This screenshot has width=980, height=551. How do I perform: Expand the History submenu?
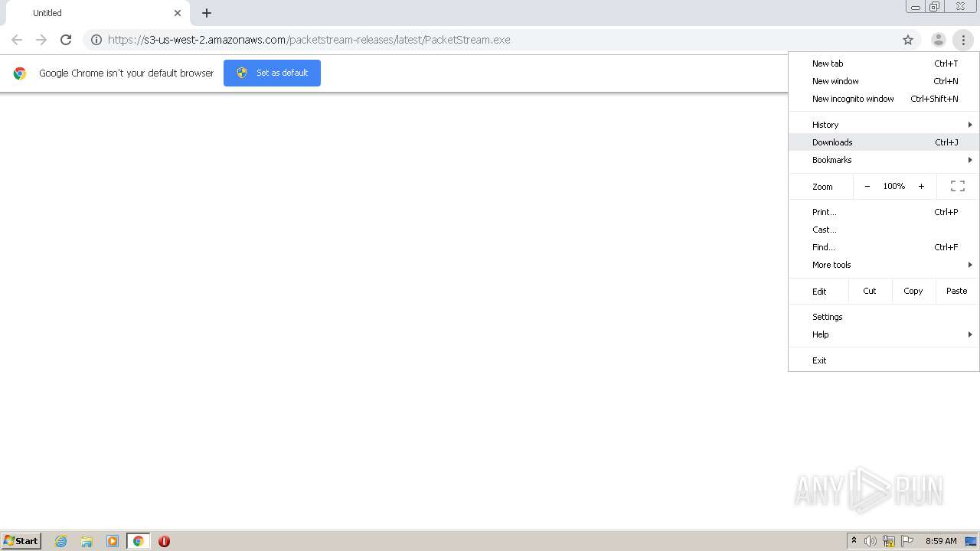[884, 125]
